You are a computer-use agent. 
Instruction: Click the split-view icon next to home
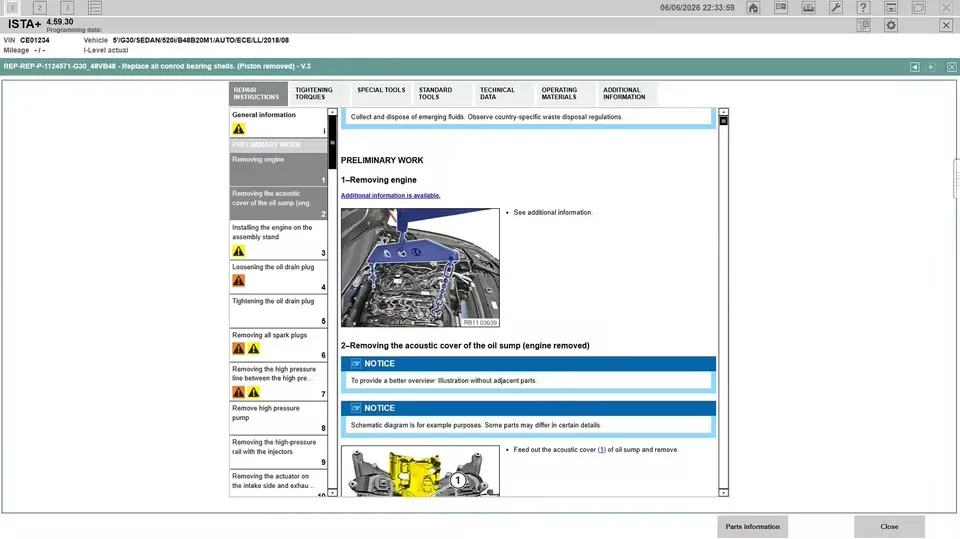pyautogui.click(x=781, y=8)
